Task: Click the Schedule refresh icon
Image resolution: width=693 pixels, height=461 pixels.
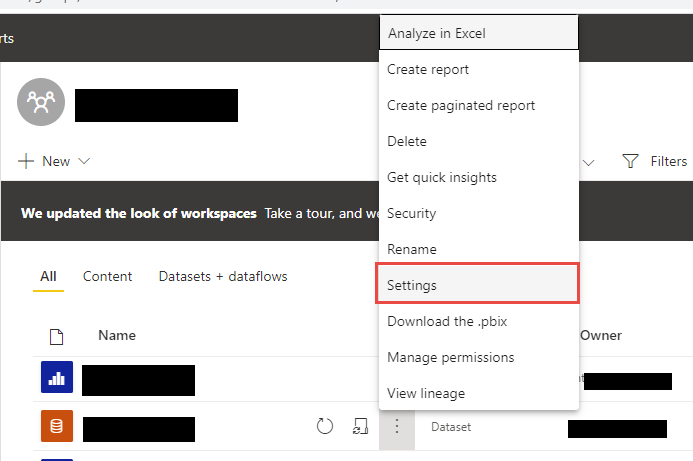Action: tap(359, 427)
